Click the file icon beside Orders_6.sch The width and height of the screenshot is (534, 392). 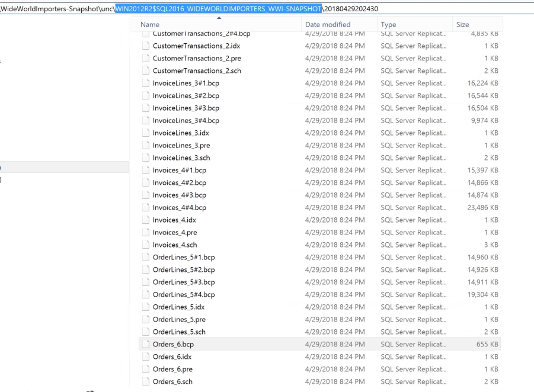click(146, 382)
